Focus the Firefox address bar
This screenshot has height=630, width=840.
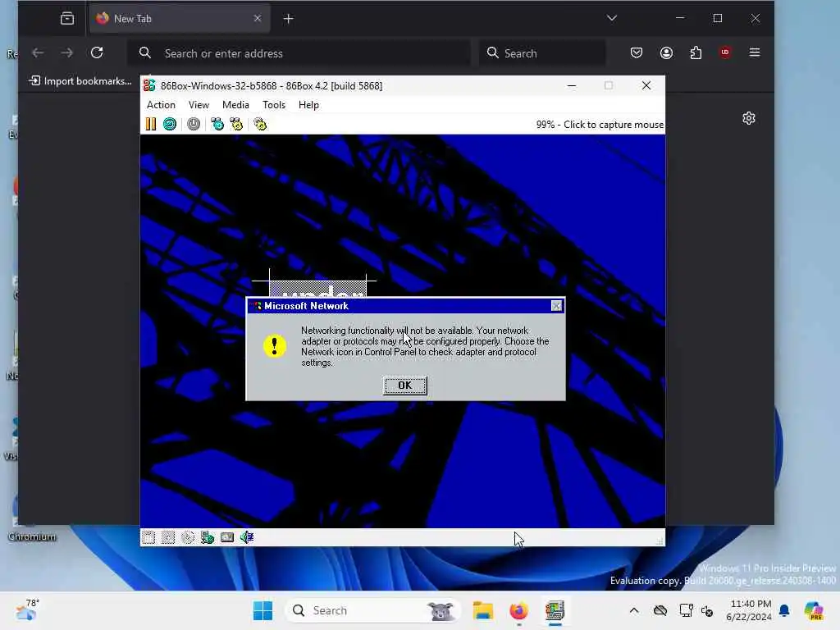[x=299, y=53]
